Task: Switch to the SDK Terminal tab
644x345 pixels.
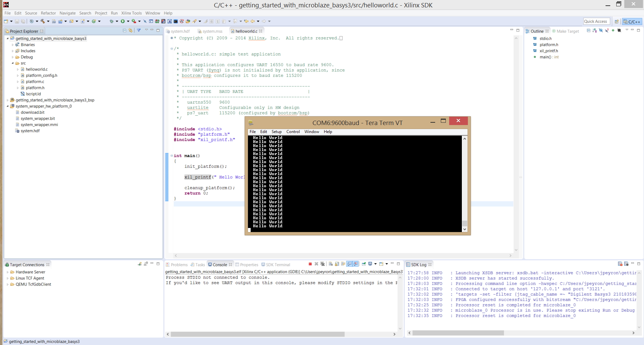Action: click(x=276, y=264)
